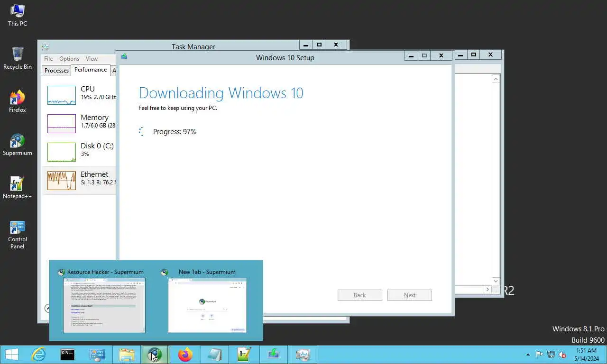
Task: Select Disk 0 (C:) performance item
Action: 80,152
